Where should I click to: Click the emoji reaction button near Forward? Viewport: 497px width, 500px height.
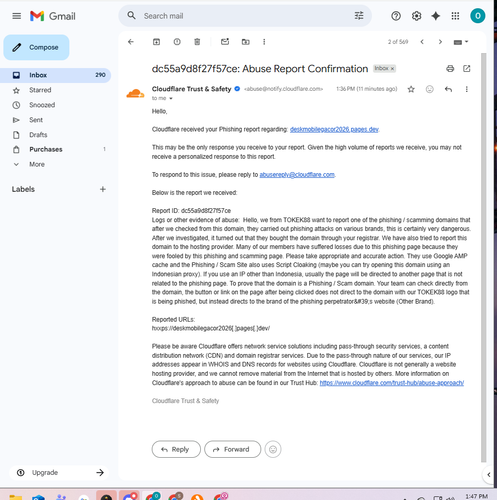click(x=273, y=449)
